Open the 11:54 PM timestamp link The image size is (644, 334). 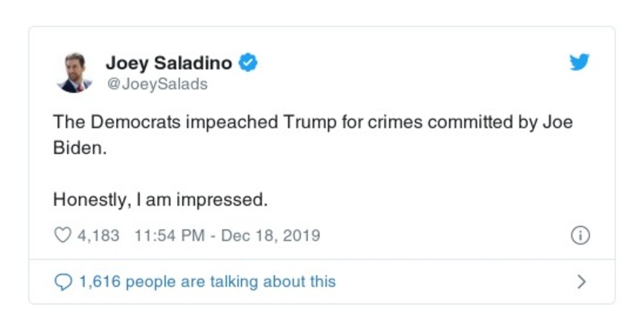168,236
